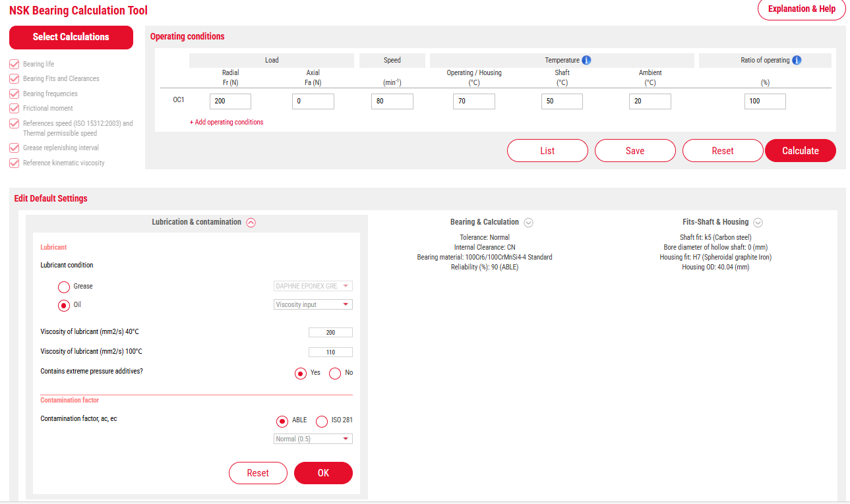Click Add operating conditions
The height and width of the screenshot is (504, 850).
[x=226, y=122]
